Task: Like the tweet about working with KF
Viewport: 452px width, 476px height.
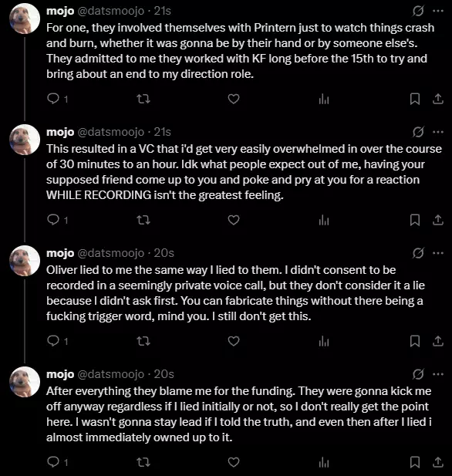Action: tap(234, 99)
